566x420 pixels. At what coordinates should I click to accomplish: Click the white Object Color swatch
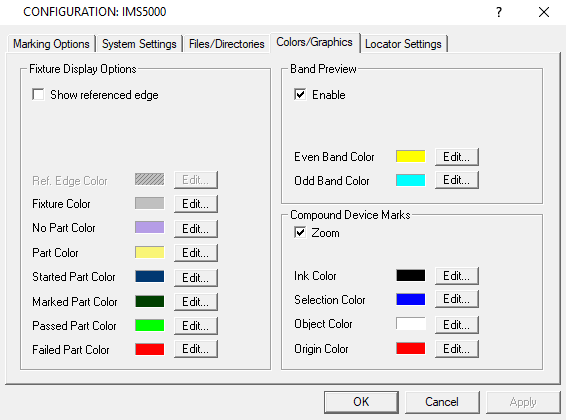pos(410,324)
